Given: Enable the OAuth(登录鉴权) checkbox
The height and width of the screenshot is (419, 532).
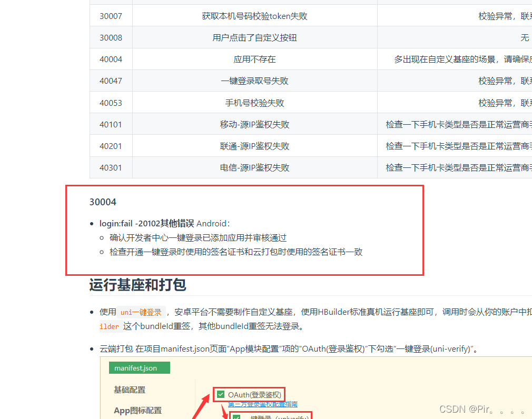Looking at the screenshot, I should click(221, 393).
